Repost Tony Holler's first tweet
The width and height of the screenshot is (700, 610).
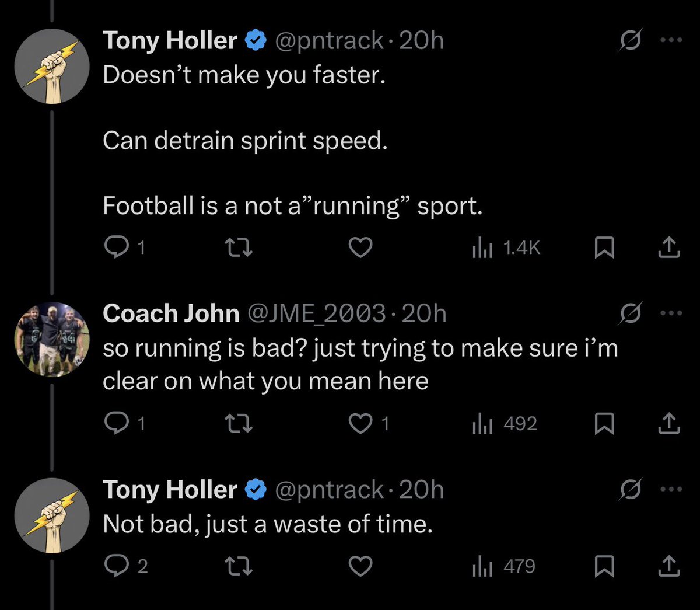point(239,249)
